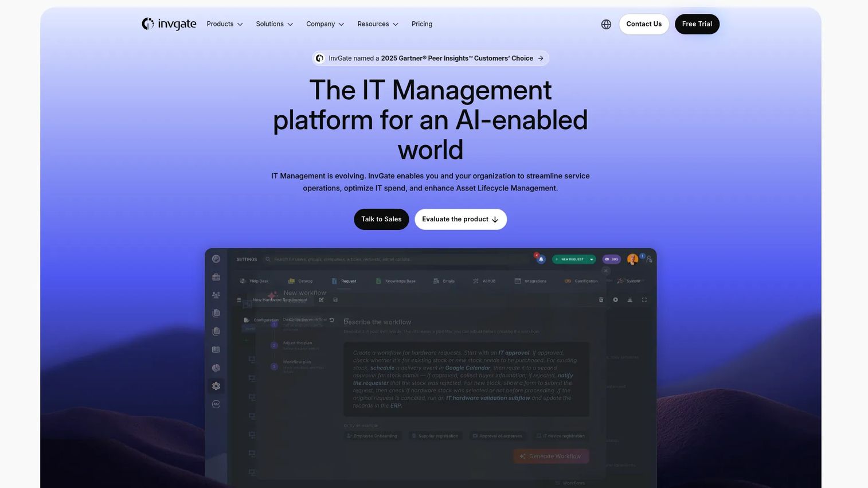The height and width of the screenshot is (488, 868).
Task: Click the Generate Workflow button
Action: (551, 456)
